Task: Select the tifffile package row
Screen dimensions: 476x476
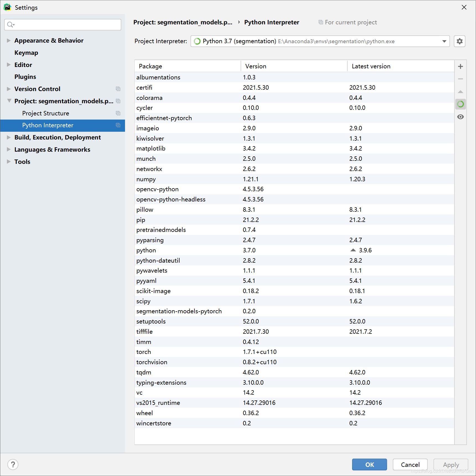Action: coord(294,332)
